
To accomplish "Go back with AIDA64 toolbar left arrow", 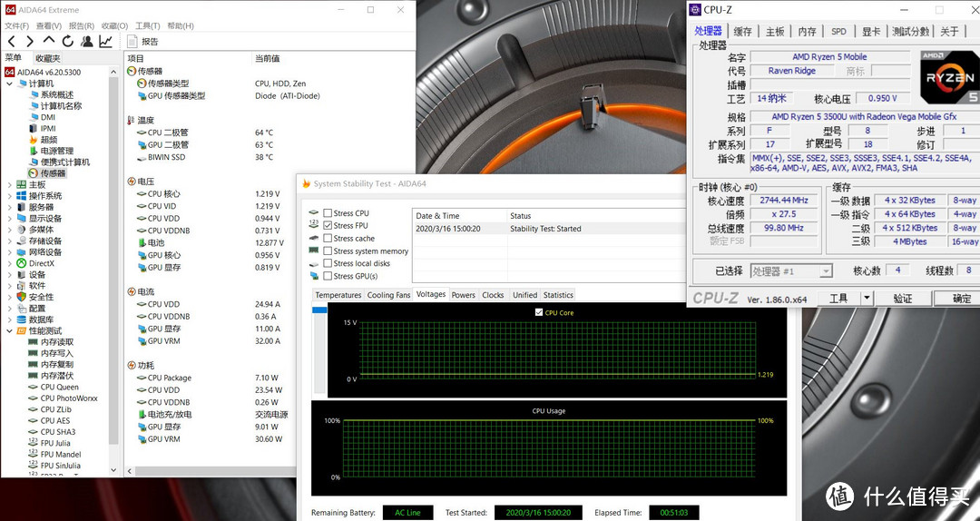I will coord(11,41).
